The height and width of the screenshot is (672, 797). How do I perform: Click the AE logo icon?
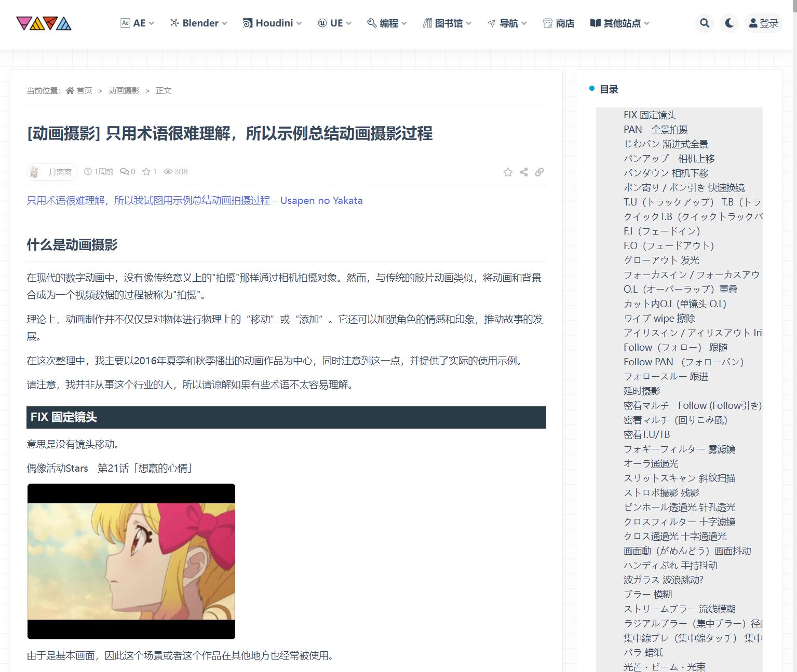pos(125,23)
